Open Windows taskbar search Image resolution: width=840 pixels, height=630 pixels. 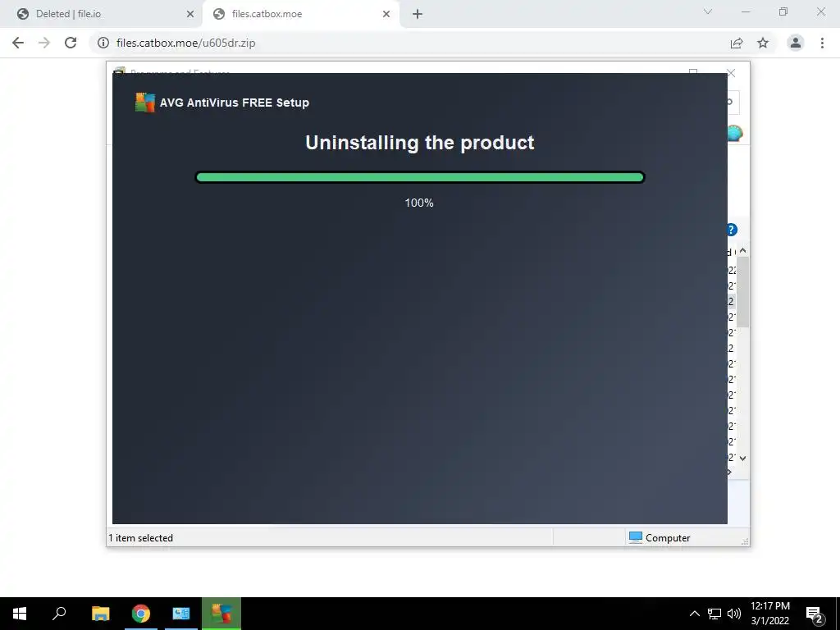59,614
